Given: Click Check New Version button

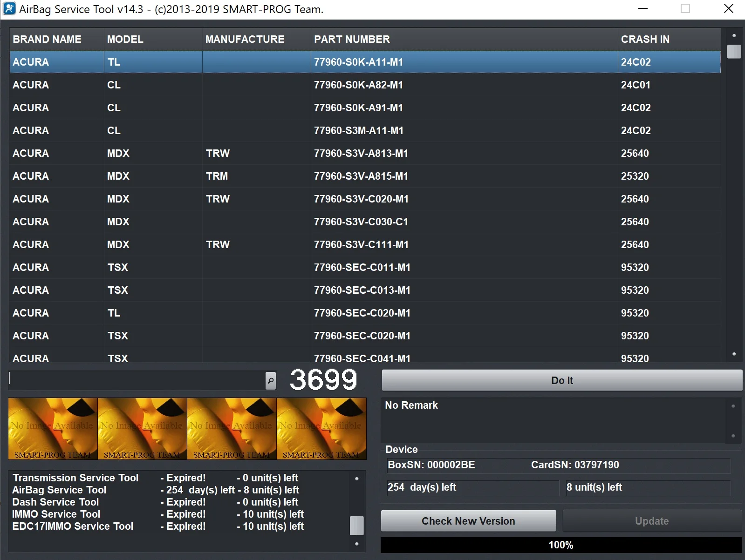Looking at the screenshot, I should point(468,521).
